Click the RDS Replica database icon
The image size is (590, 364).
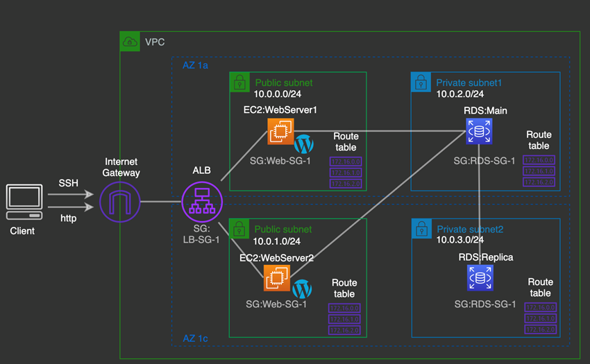point(478,277)
